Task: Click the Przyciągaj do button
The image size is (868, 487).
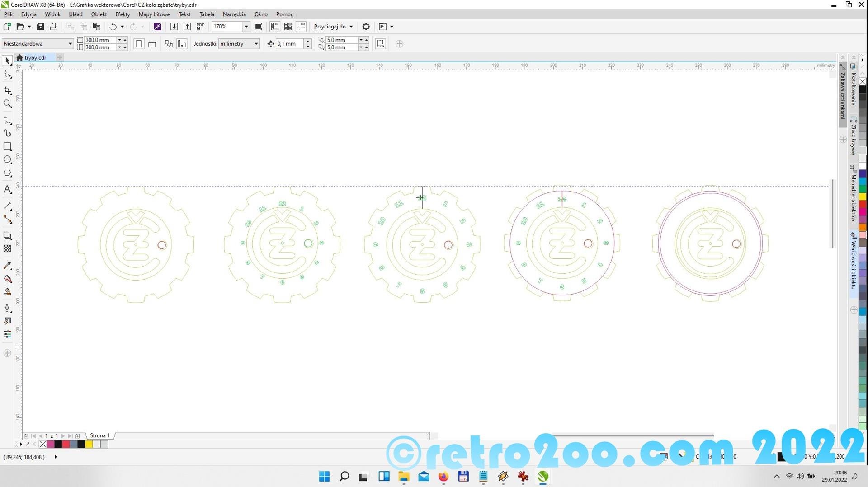Action: pyautogui.click(x=333, y=27)
